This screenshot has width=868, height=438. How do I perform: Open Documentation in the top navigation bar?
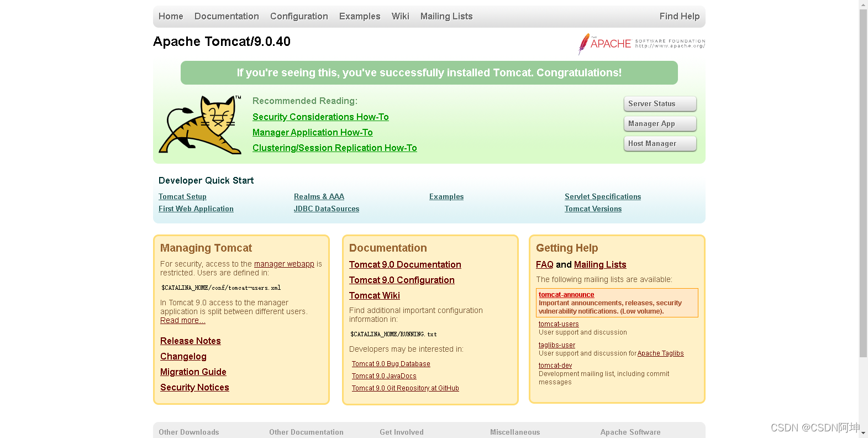point(227,17)
